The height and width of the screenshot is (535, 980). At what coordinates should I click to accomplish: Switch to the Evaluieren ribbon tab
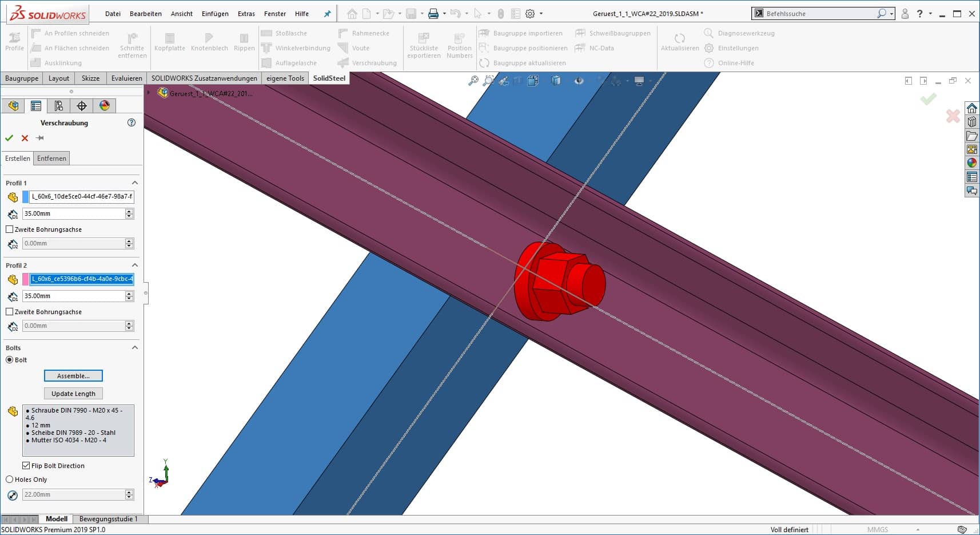[127, 78]
